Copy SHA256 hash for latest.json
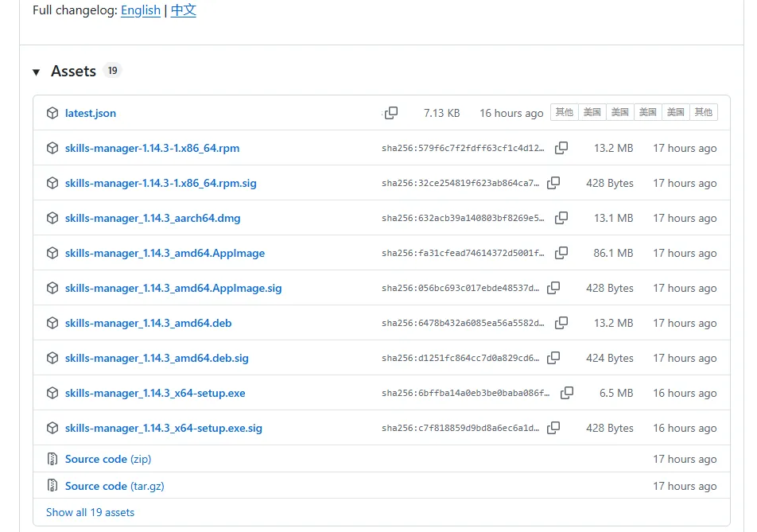 click(x=391, y=113)
